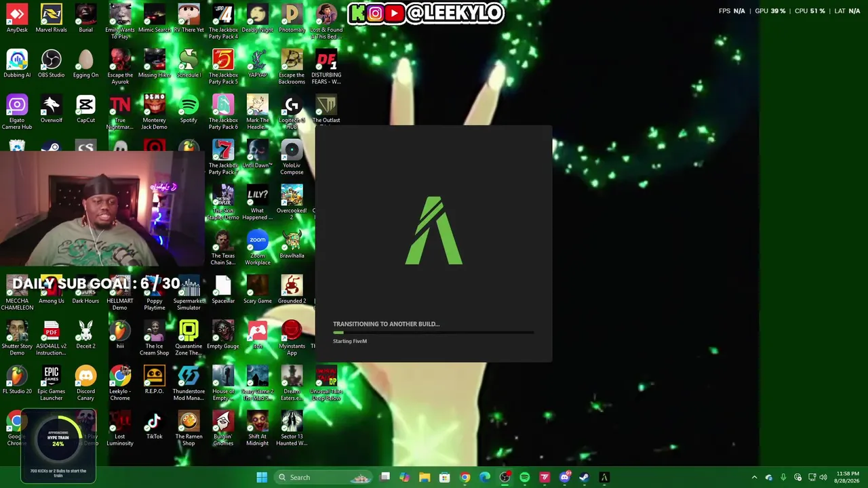Open the Dubbing AI shortcut
This screenshot has width=868, height=488.
click(x=17, y=64)
